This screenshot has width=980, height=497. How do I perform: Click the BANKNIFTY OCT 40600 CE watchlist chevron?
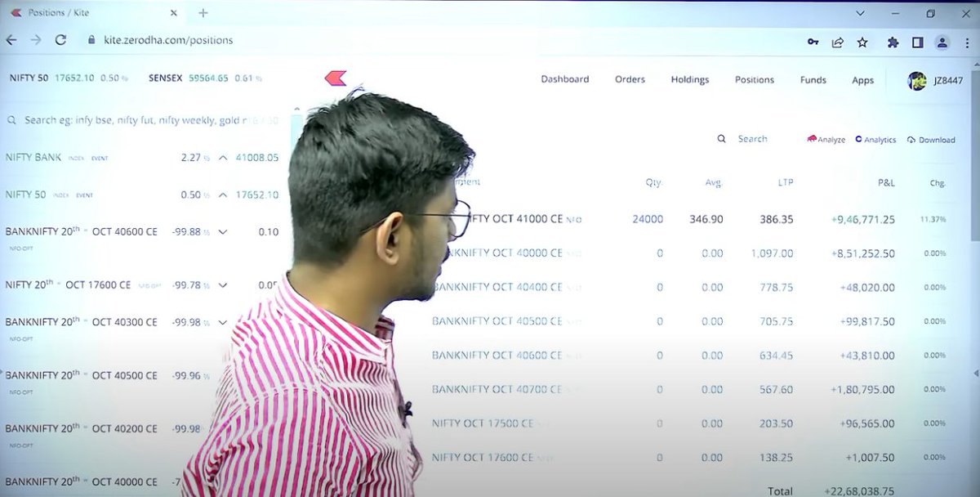point(222,231)
